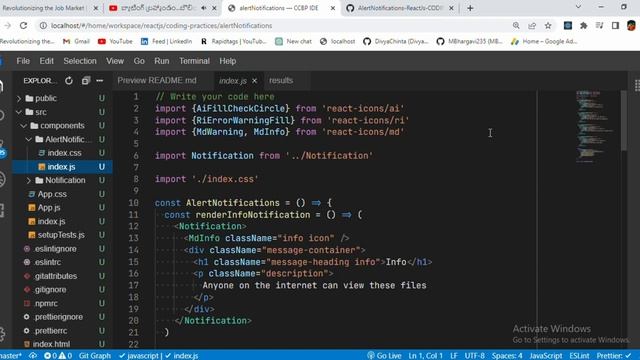Bookmark this page with star icon
Image resolution: width=640 pixels, height=360 pixels.
548,25
